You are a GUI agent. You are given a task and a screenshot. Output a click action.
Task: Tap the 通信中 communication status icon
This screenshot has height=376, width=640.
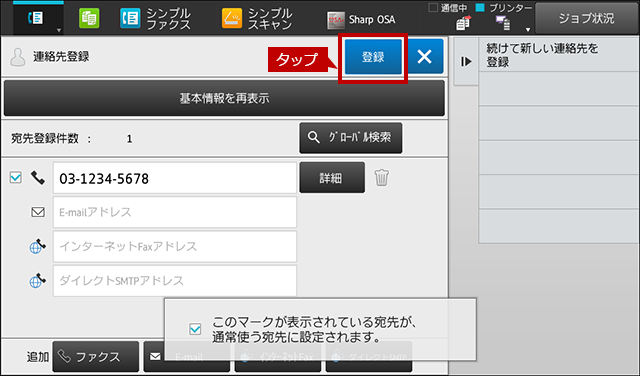[463, 22]
